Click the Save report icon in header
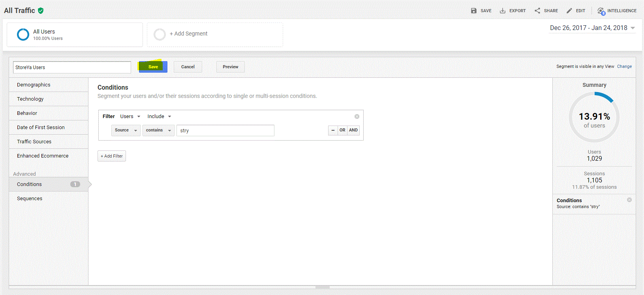The image size is (644, 295). pos(474,11)
